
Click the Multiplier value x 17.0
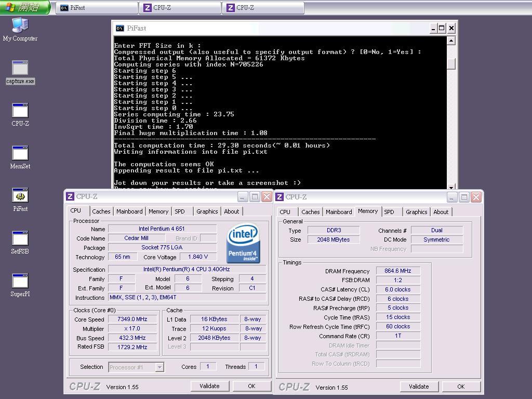pyautogui.click(x=132, y=328)
